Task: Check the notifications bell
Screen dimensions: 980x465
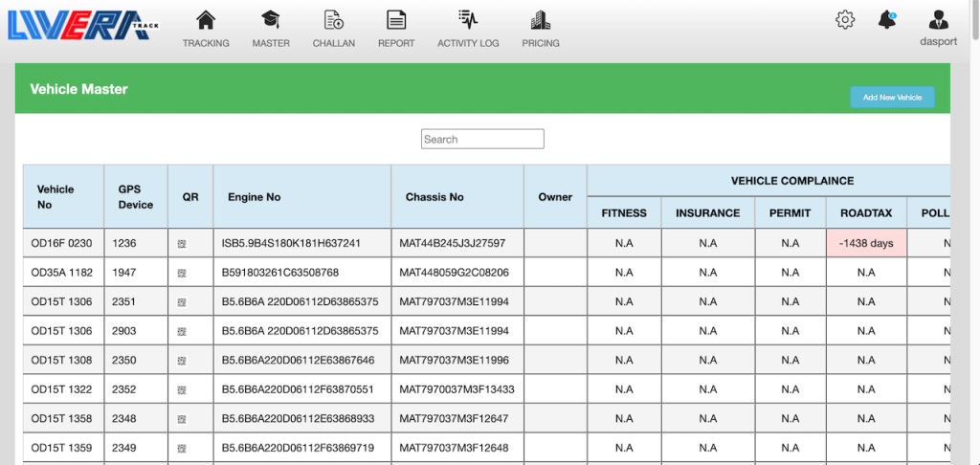Action: (888, 20)
